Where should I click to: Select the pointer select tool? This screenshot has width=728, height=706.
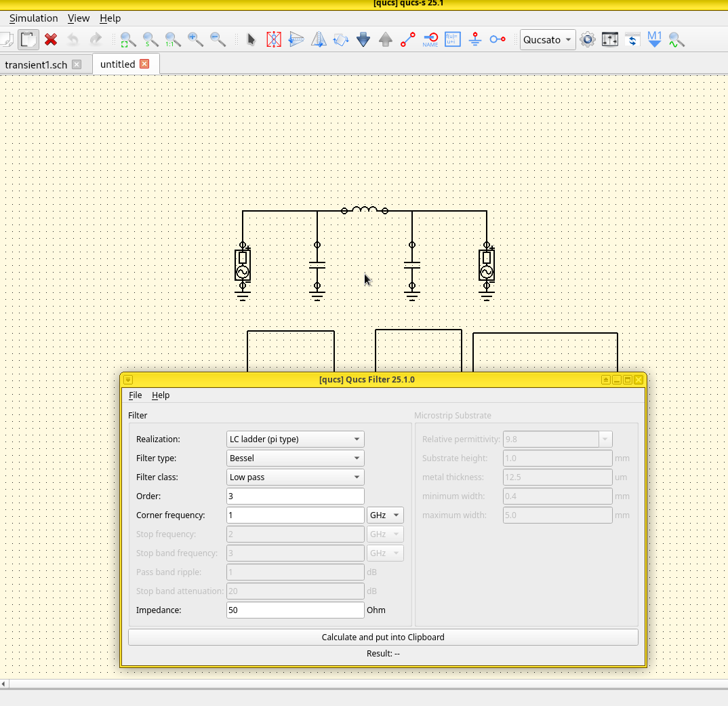(x=251, y=39)
